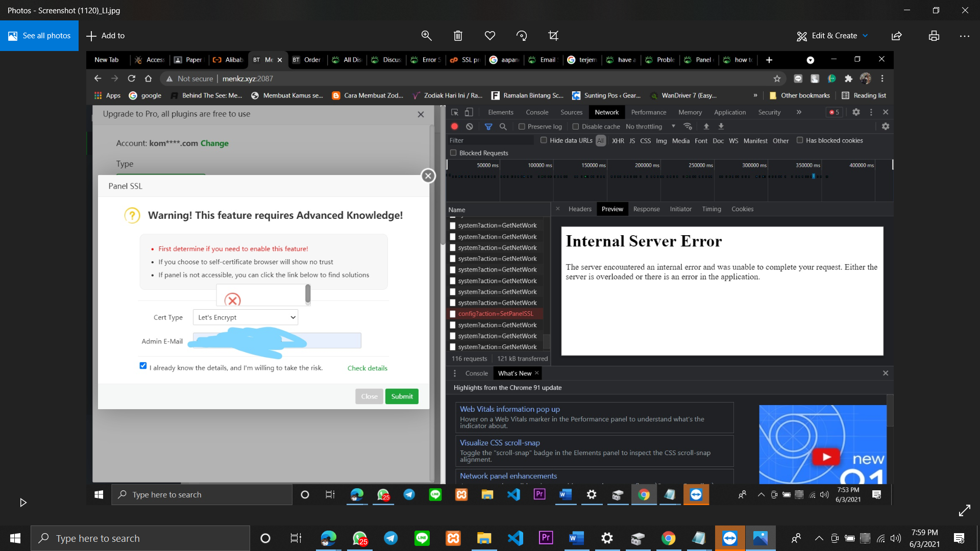
Task: Uncheck the risk acknowledgement checkbox
Action: [x=143, y=366]
